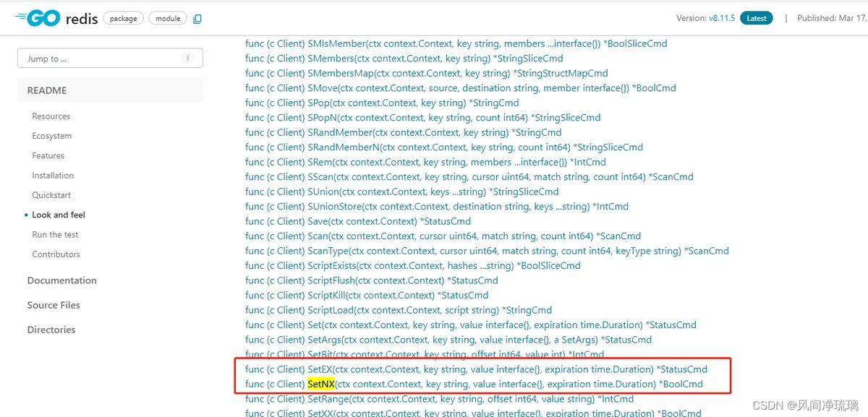
Task: Go to Quickstart section
Action: 51,195
